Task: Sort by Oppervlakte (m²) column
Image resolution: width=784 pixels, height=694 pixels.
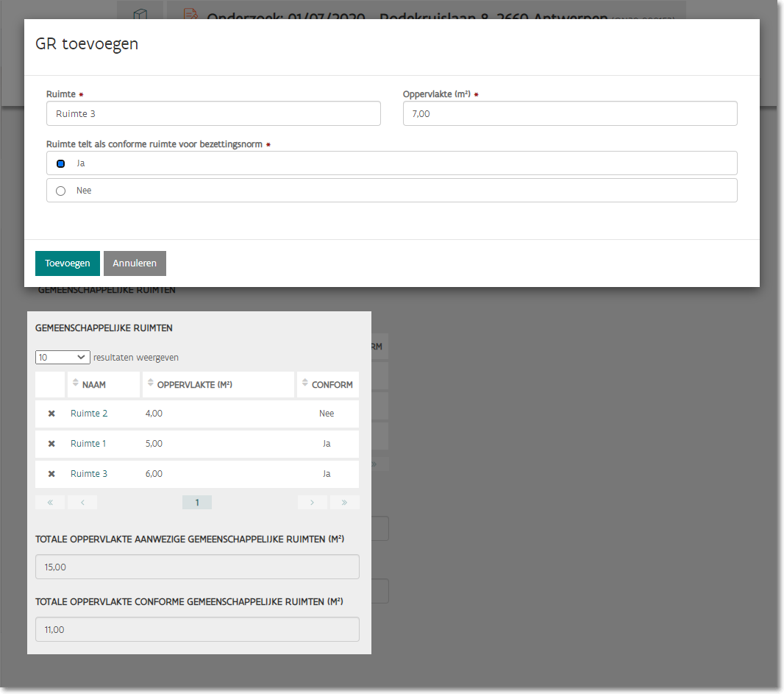Action: pyautogui.click(x=218, y=384)
